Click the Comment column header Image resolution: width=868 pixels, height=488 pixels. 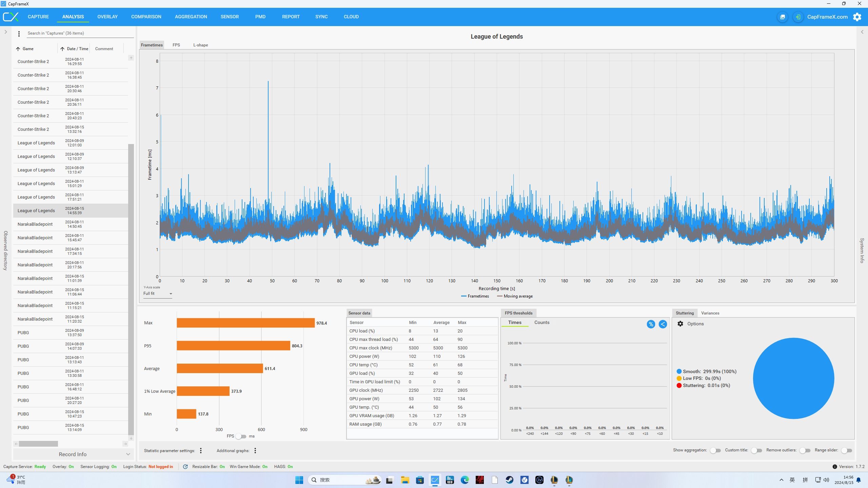pos(104,49)
